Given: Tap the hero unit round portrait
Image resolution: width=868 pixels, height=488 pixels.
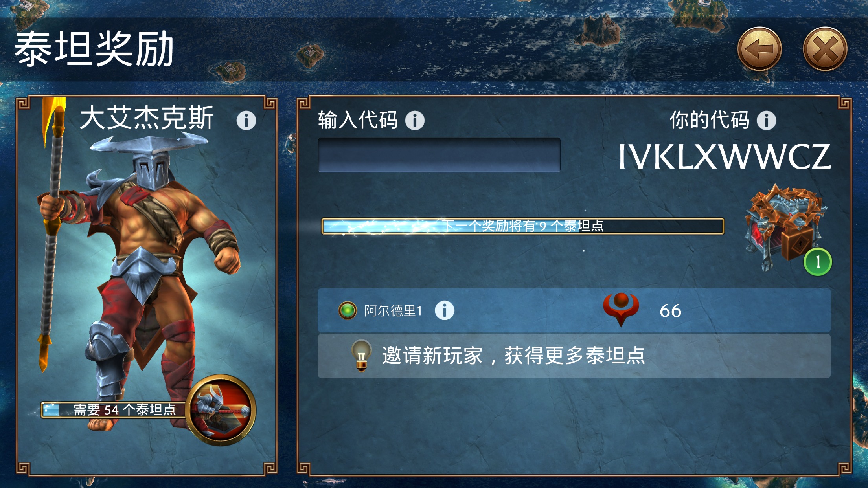Looking at the screenshot, I should click(221, 410).
